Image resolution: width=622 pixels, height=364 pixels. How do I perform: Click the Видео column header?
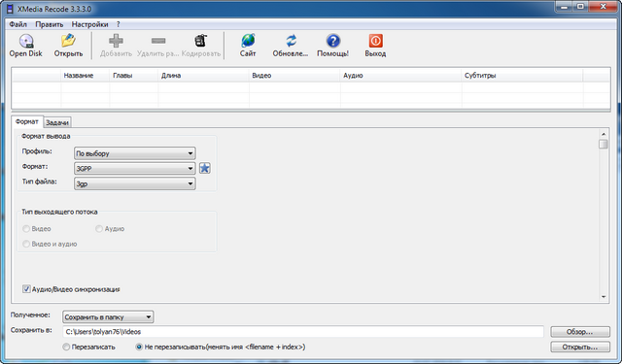tap(294, 76)
